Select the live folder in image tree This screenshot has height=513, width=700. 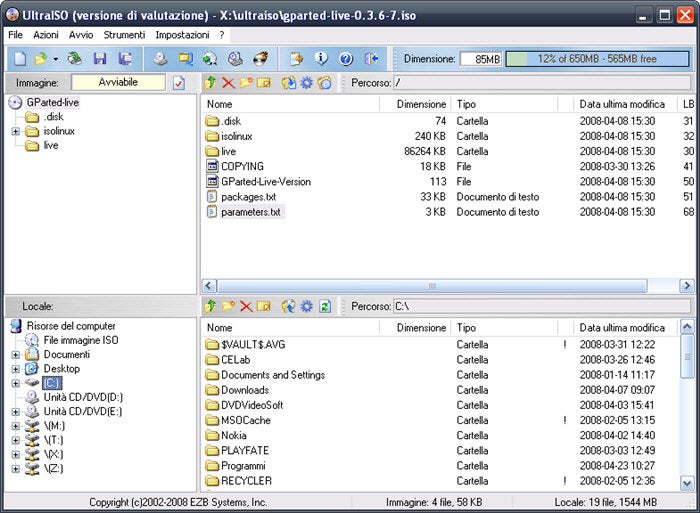51,145
